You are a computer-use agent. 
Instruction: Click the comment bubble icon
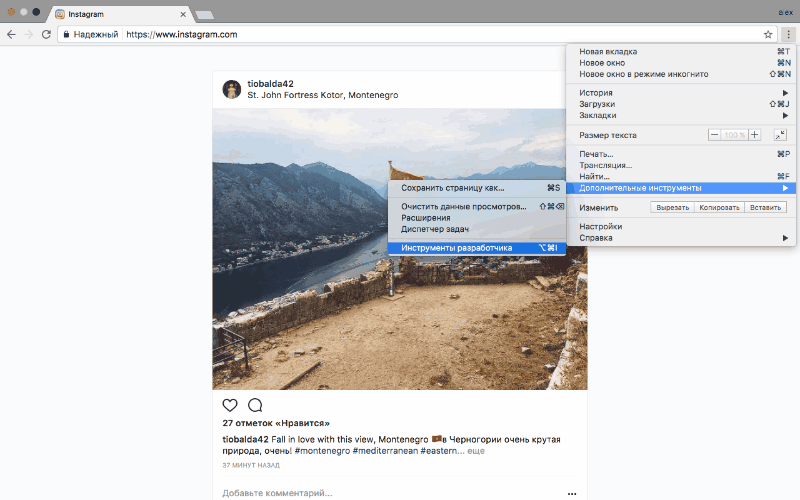pyautogui.click(x=255, y=405)
